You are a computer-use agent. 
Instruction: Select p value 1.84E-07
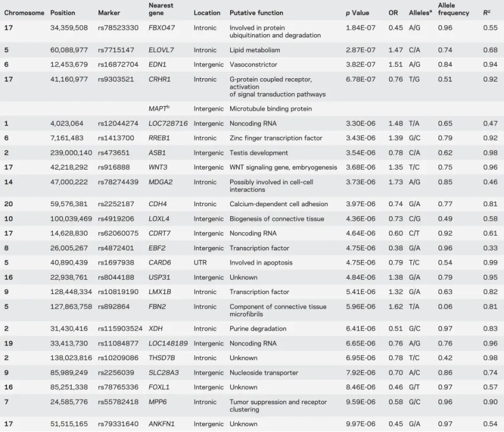tap(361, 28)
